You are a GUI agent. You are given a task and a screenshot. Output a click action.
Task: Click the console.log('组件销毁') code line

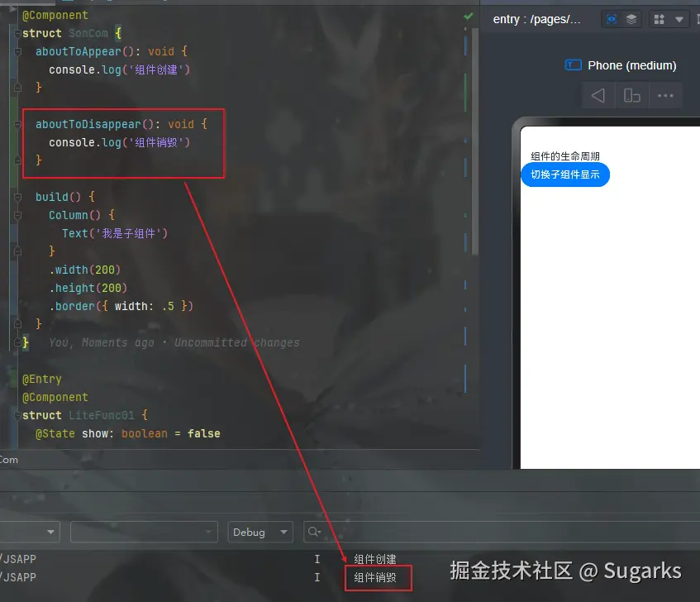tap(119, 142)
